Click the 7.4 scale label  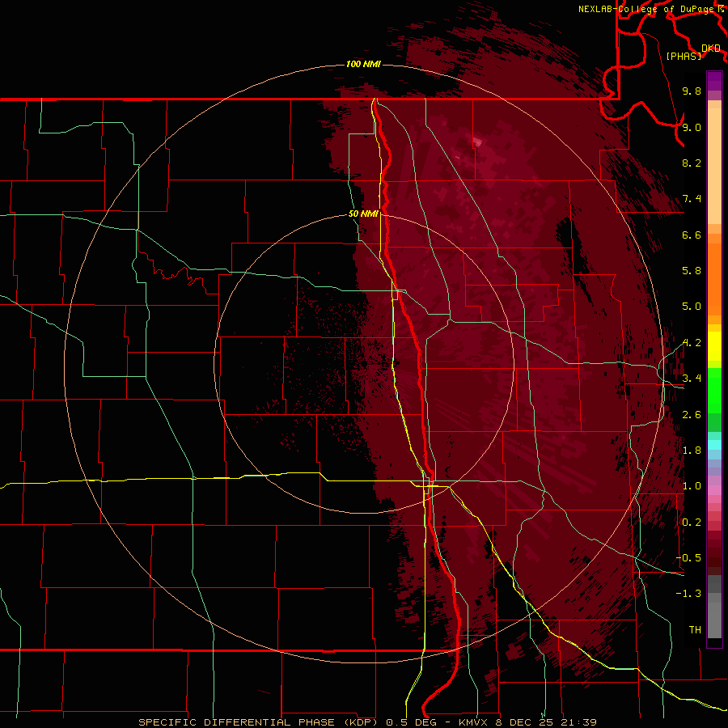point(692,199)
